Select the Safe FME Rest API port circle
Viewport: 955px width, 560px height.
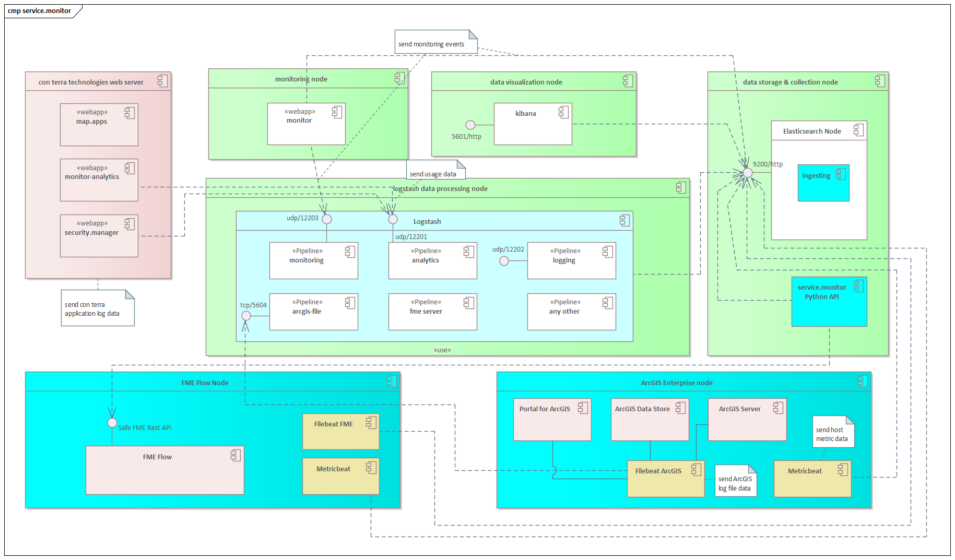pos(112,423)
